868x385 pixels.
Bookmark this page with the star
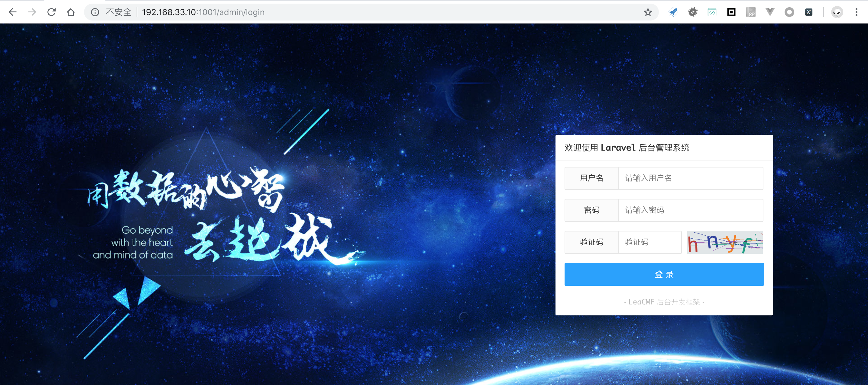(648, 12)
